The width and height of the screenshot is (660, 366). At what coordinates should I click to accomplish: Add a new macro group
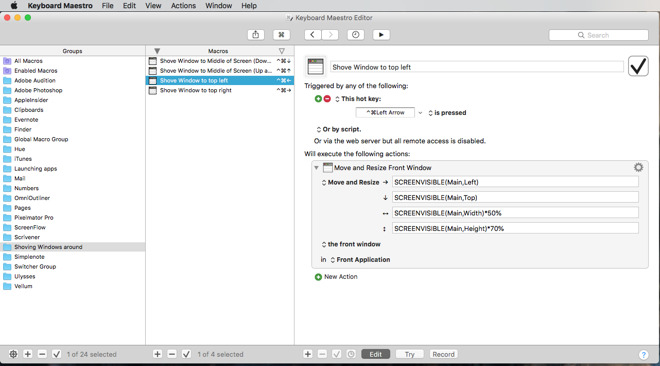click(x=28, y=354)
